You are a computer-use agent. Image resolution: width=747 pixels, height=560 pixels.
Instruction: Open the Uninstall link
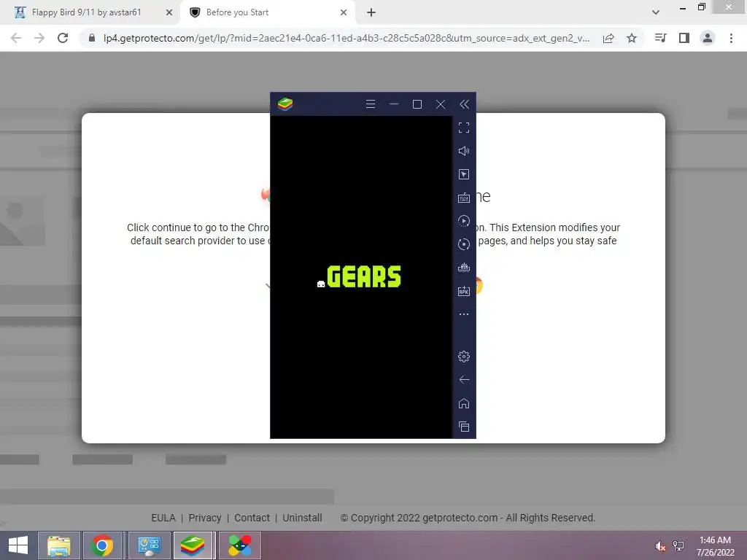pyautogui.click(x=302, y=518)
